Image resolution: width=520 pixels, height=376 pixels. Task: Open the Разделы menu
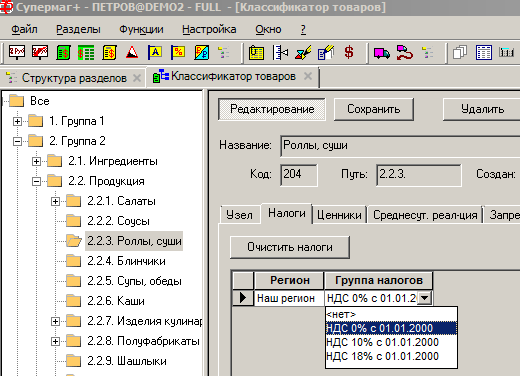tap(78, 29)
